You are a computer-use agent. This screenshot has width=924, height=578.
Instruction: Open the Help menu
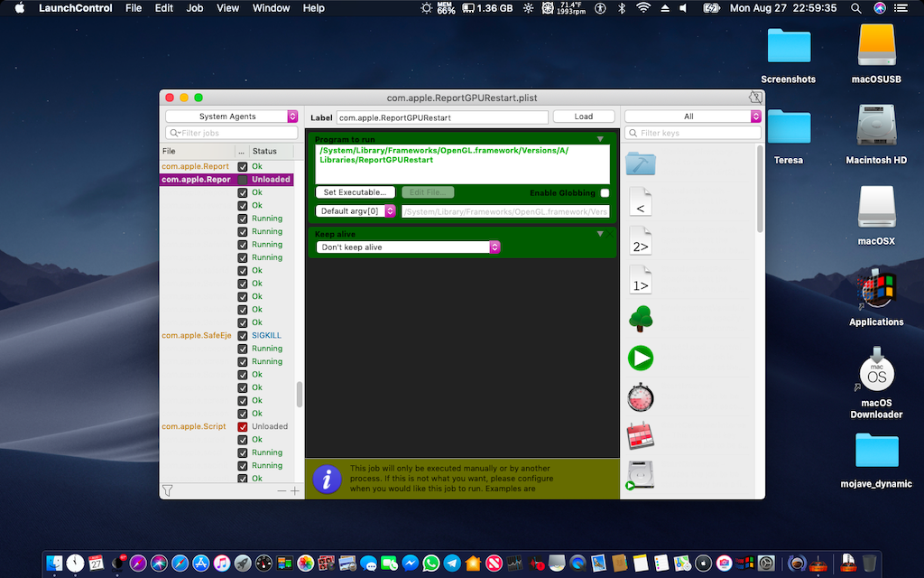[x=313, y=8]
